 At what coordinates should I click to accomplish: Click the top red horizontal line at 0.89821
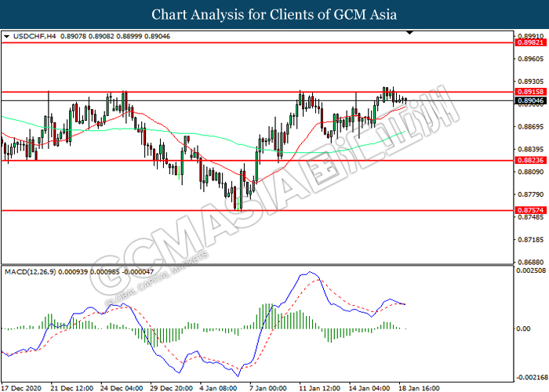(x=257, y=42)
